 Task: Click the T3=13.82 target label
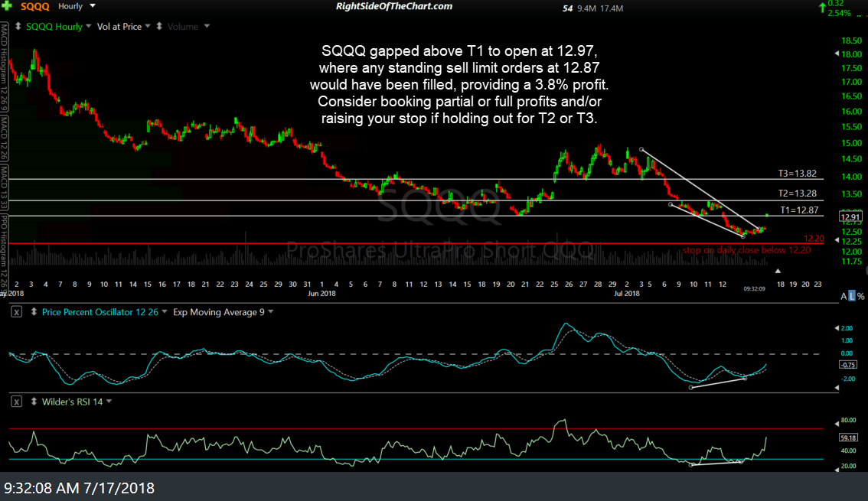[x=797, y=174]
